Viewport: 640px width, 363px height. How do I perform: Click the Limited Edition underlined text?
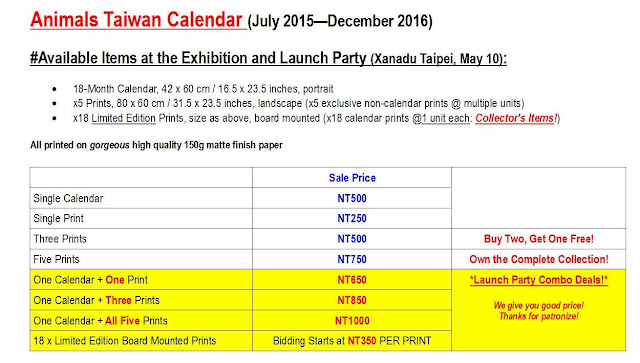[x=123, y=118]
